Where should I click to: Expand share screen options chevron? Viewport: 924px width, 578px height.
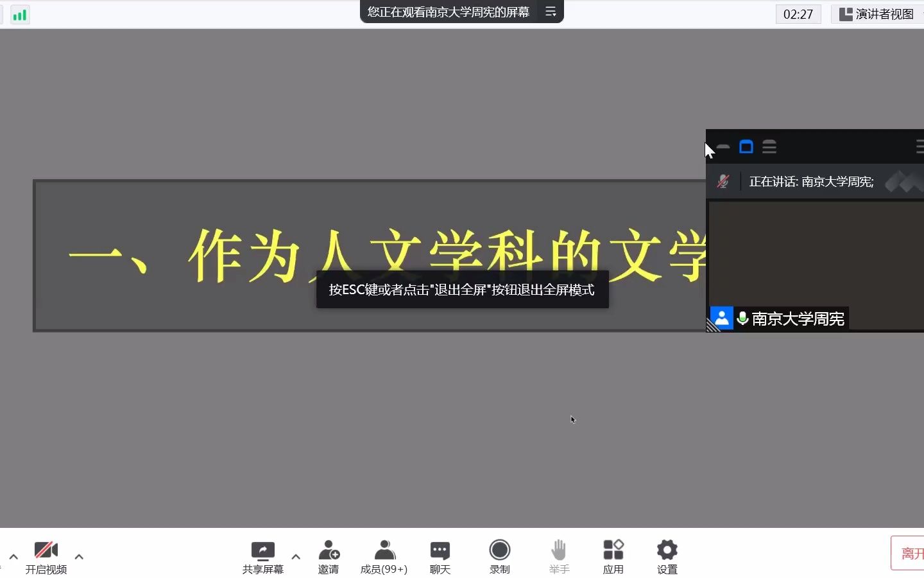coord(296,557)
